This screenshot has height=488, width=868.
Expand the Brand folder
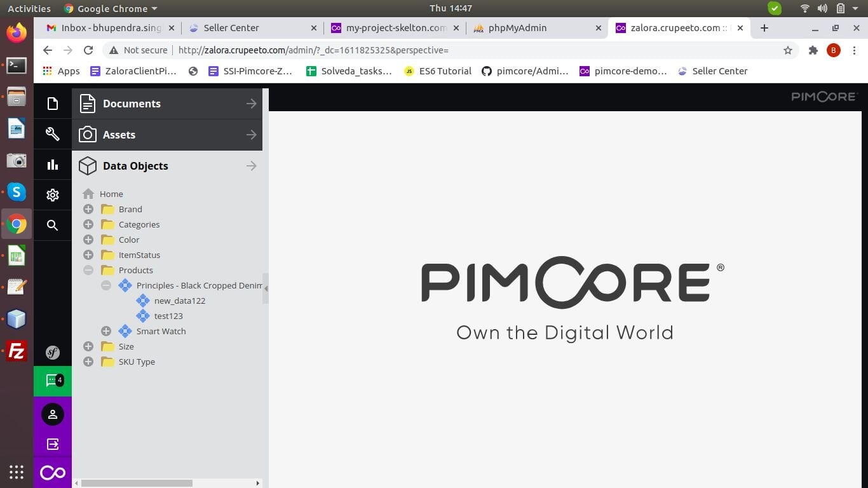pyautogui.click(x=88, y=209)
